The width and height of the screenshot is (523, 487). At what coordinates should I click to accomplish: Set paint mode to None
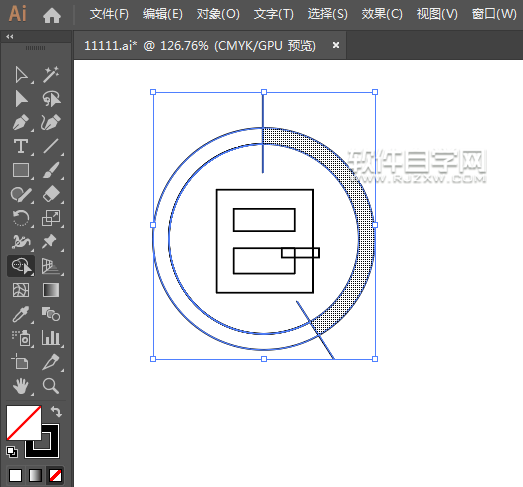[55, 475]
